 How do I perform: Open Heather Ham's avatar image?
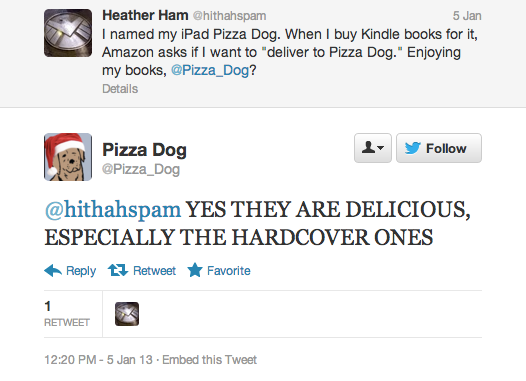pos(68,33)
